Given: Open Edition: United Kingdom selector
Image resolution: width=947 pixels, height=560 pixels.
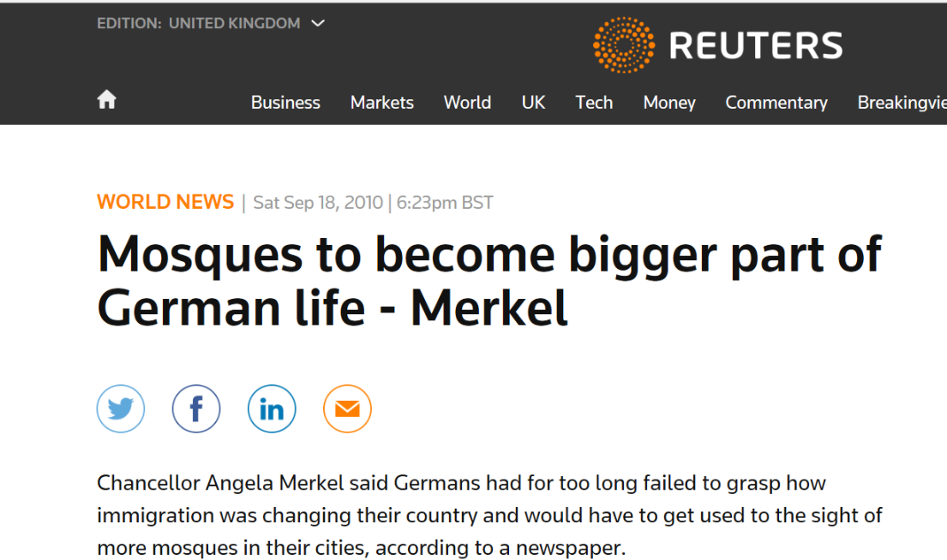Looking at the screenshot, I should (211, 23).
